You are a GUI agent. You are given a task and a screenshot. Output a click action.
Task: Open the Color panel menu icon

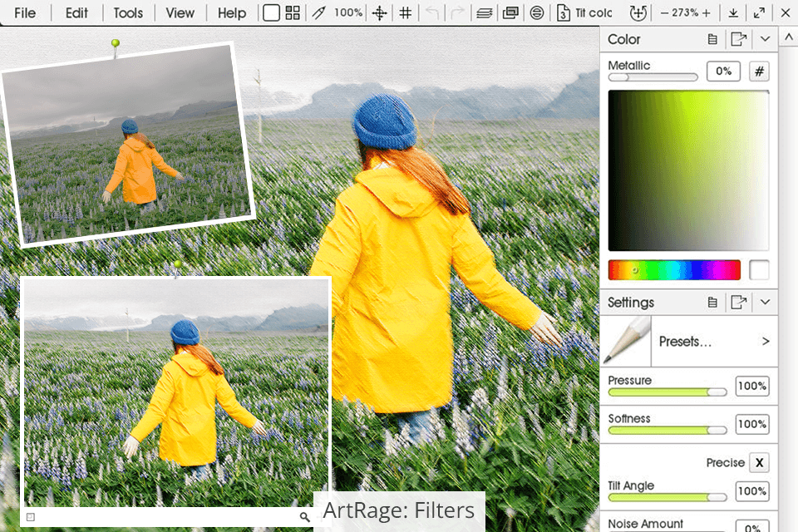(712, 39)
